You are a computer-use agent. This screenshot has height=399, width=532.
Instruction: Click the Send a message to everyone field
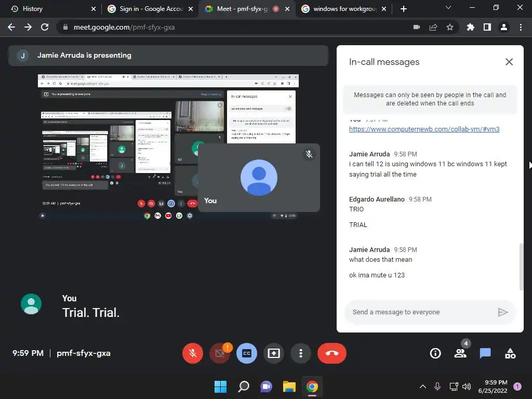[x=421, y=312]
